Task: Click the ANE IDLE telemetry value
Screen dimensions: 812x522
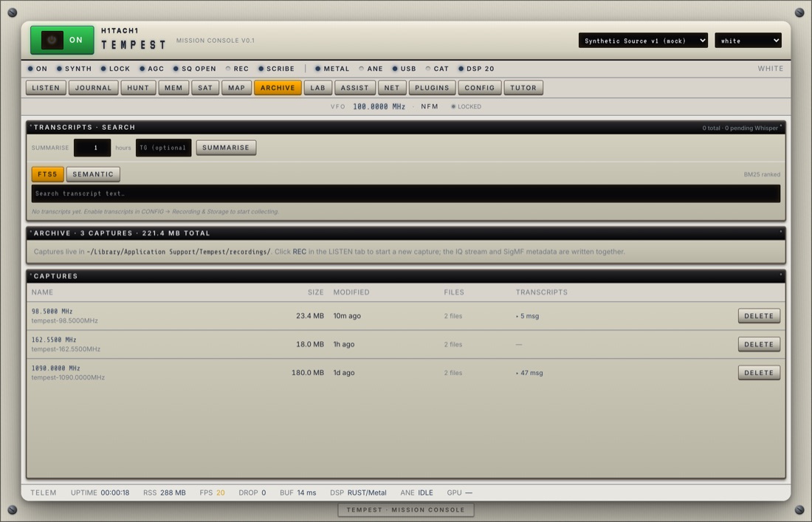Action: pos(417,493)
